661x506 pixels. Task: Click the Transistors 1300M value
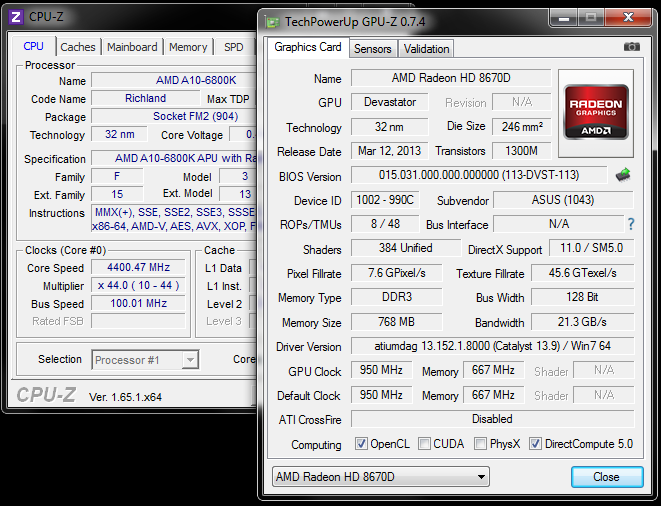(x=522, y=151)
